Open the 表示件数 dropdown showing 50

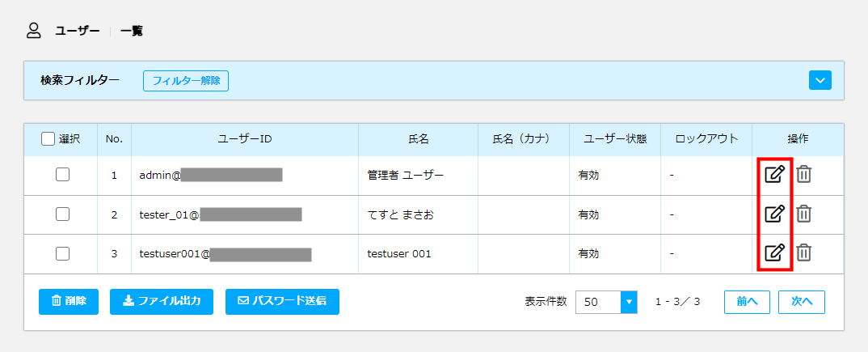pos(606,302)
